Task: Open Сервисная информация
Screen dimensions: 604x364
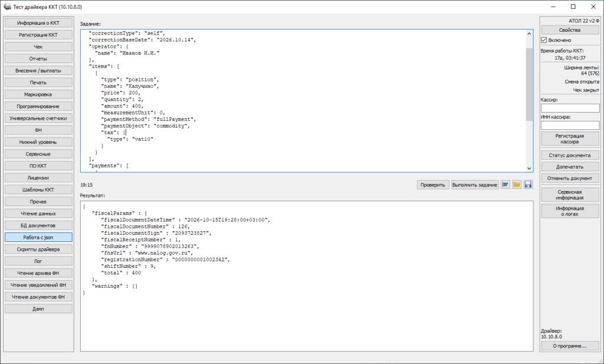Action: pyautogui.click(x=570, y=195)
